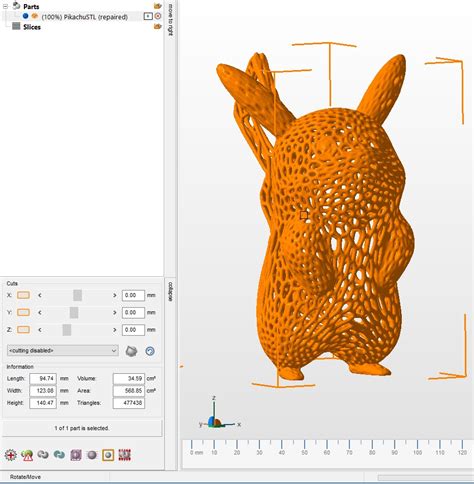Viewport: 474px width, 484px height.
Task: Increase the X cut with right arrow
Action: point(115,295)
